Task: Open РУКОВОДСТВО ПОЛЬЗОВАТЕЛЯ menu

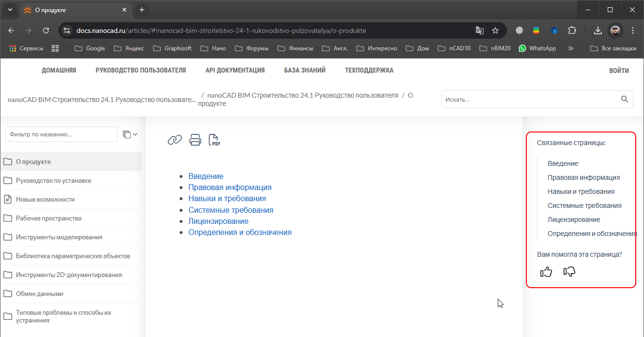Action: coord(141,71)
